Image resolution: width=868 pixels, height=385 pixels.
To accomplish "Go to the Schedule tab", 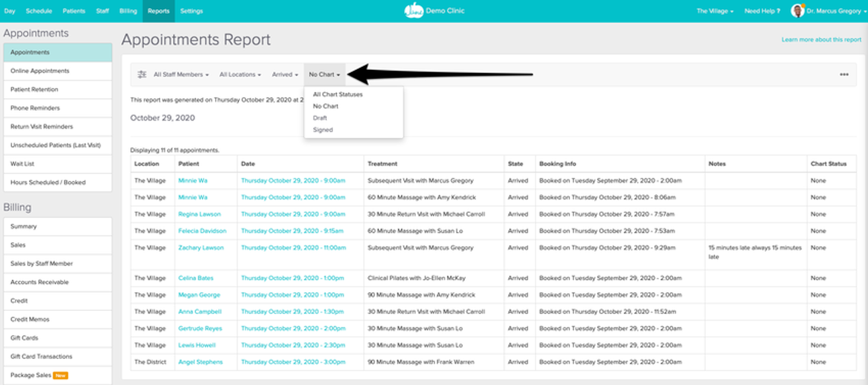I will point(39,11).
